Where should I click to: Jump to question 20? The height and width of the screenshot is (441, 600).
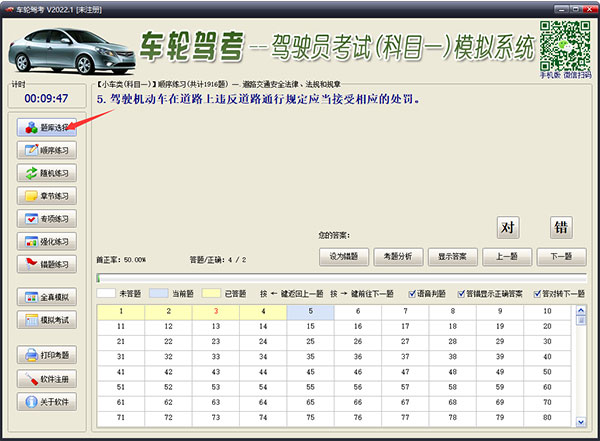tap(547, 327)
